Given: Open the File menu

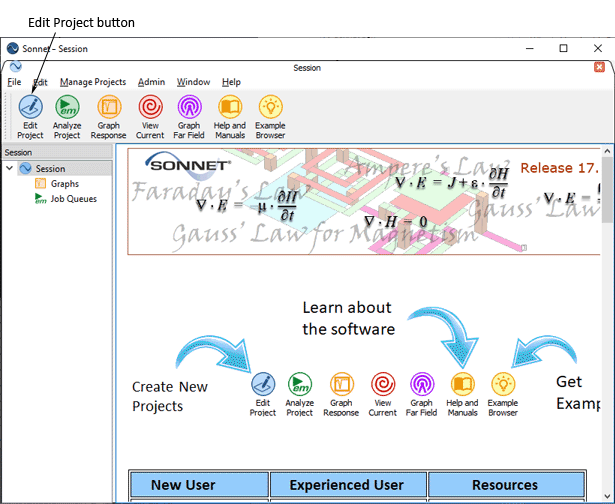Looking at the screenshot, I should click(14, 82).
